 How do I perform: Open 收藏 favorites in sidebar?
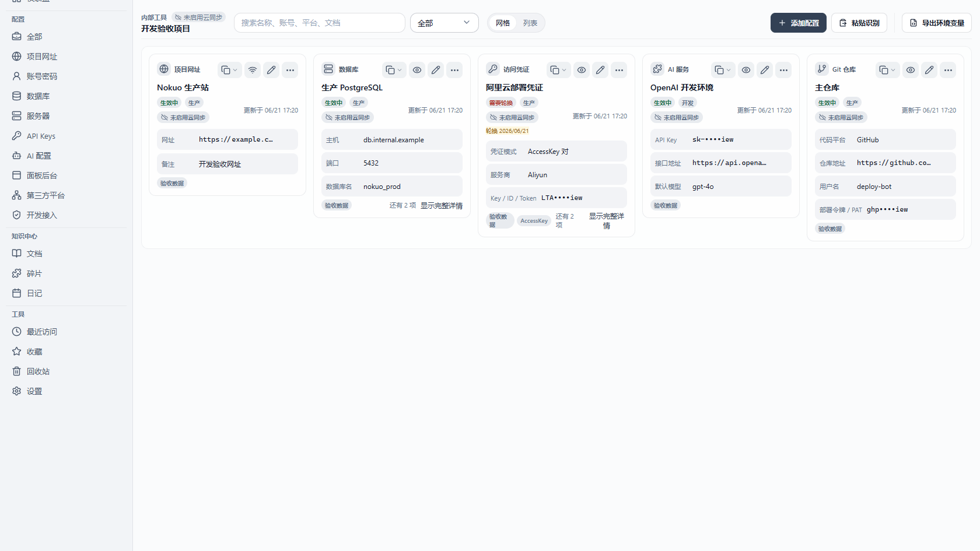click(66, 352)
